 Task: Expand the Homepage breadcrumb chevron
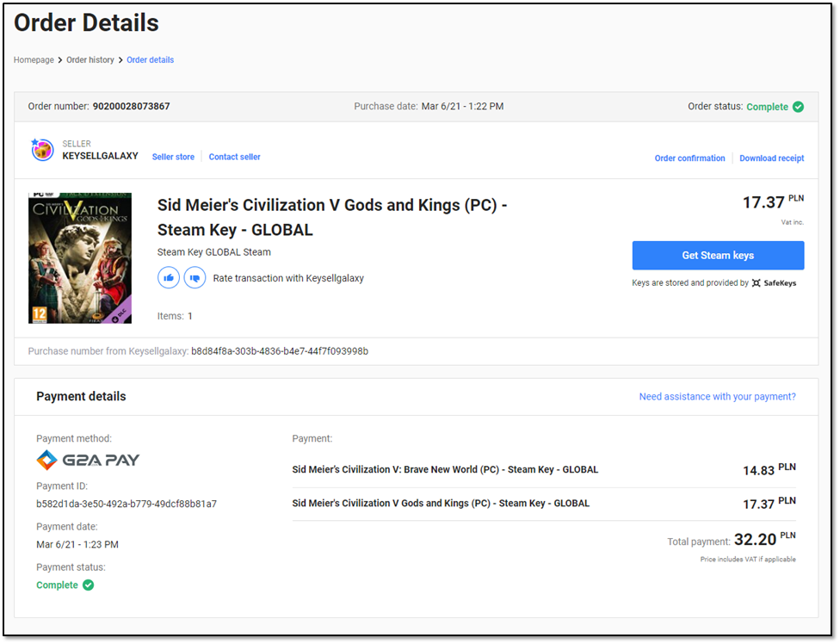(x=59, y=59)
